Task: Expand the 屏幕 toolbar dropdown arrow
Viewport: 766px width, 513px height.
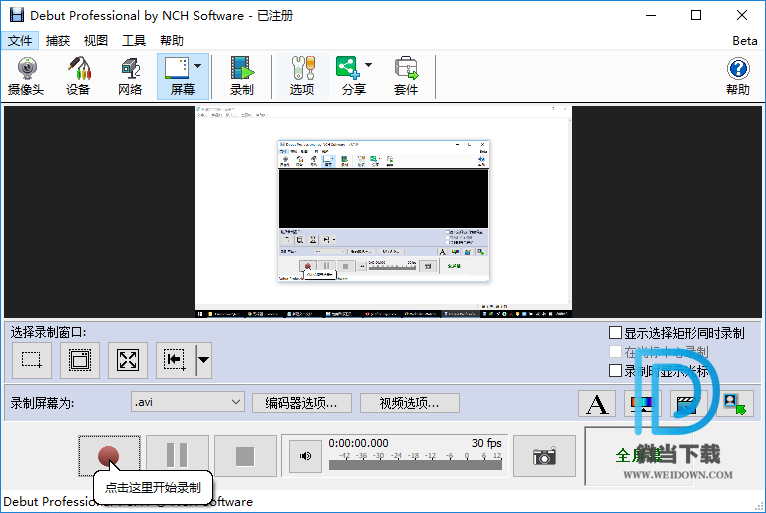Action: coord(198,66)
